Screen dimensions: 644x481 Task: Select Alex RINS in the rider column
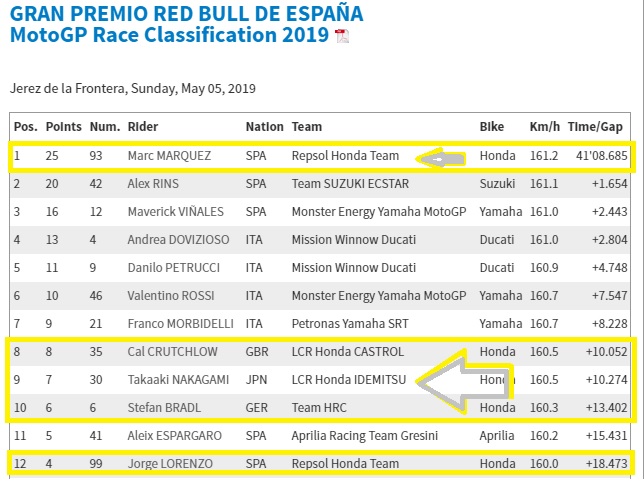point(155,184)
